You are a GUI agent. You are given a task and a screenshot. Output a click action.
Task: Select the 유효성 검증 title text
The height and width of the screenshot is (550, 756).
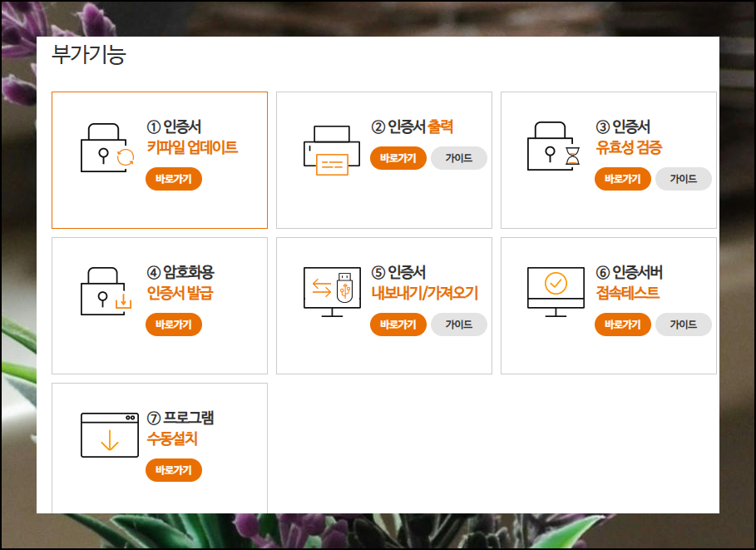coord(630,147)
